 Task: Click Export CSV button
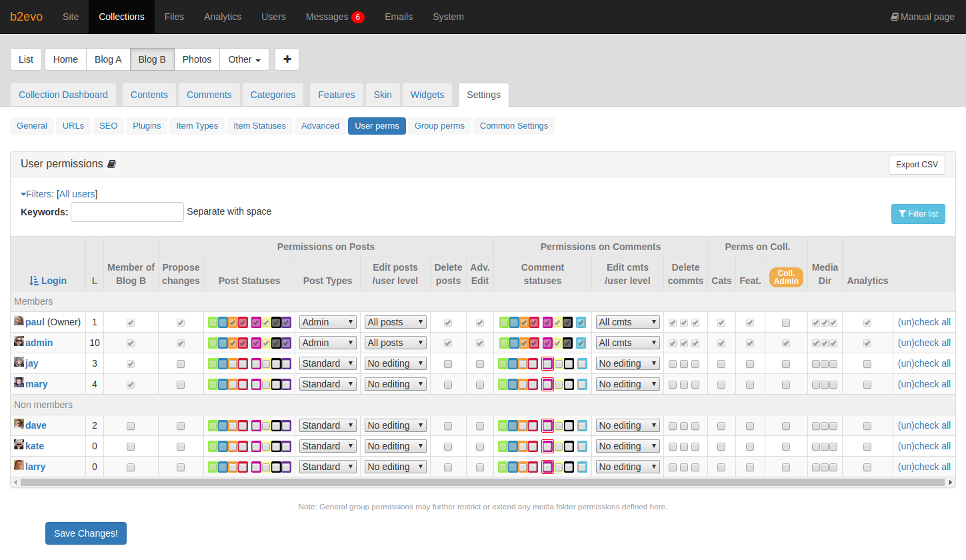(x=917, y=165)
